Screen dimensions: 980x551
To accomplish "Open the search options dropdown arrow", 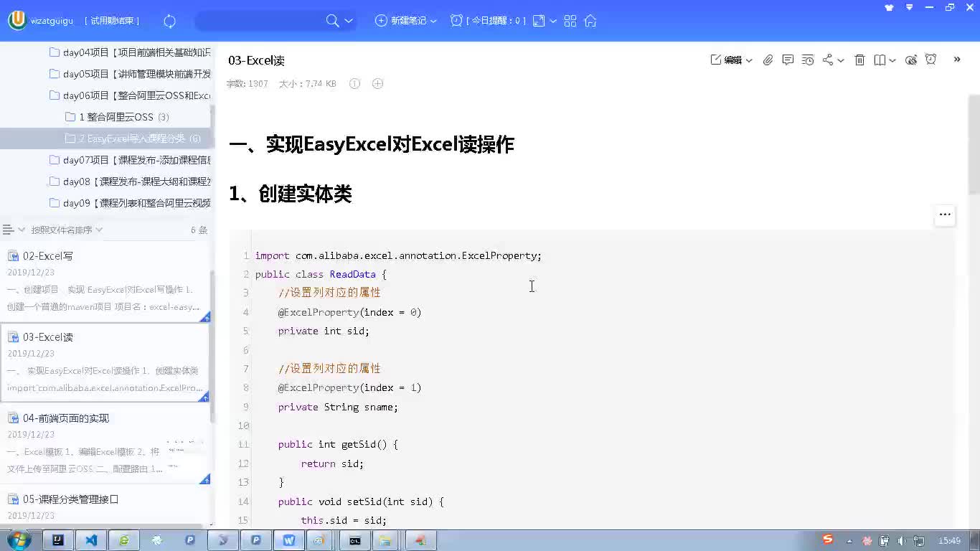I will pos(349,21).
